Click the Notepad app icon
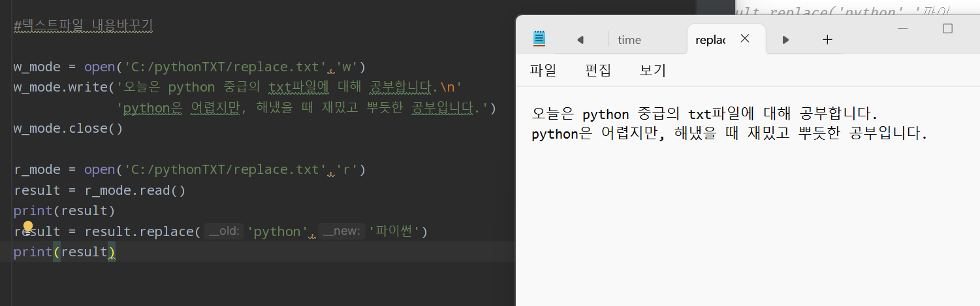980x306 pixels. (x=539, y=39)
